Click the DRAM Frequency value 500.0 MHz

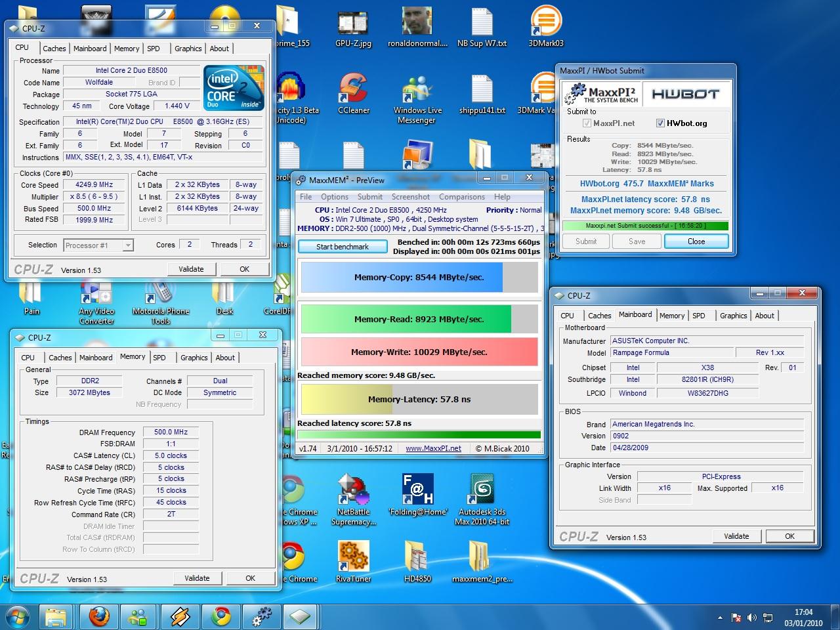click(x=171, y=432)
